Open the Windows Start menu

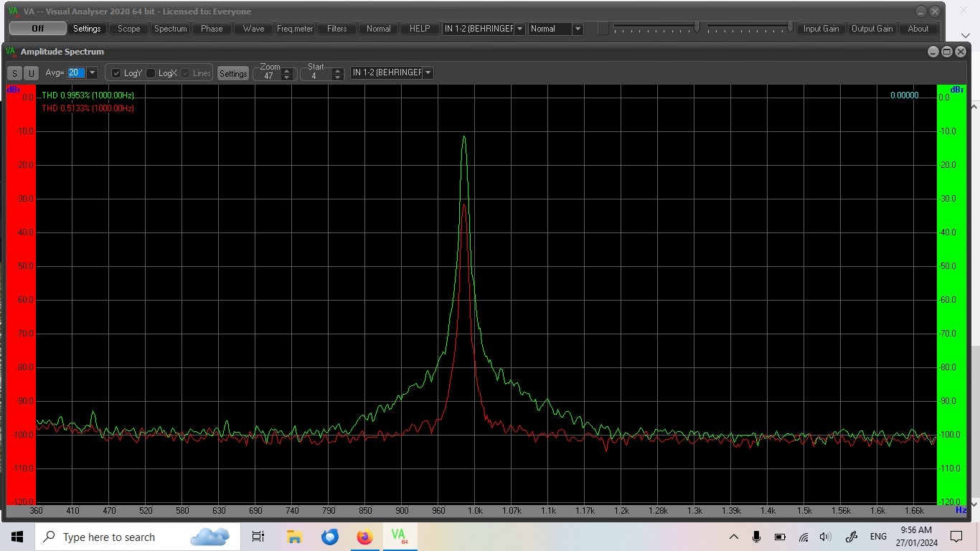click(17, 537)
